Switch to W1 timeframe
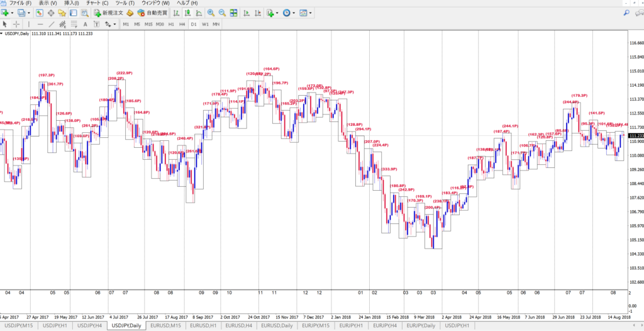Image resolution: width=644 pixels, height=331 pixels. pyautogui.click(x=205, y=25)
